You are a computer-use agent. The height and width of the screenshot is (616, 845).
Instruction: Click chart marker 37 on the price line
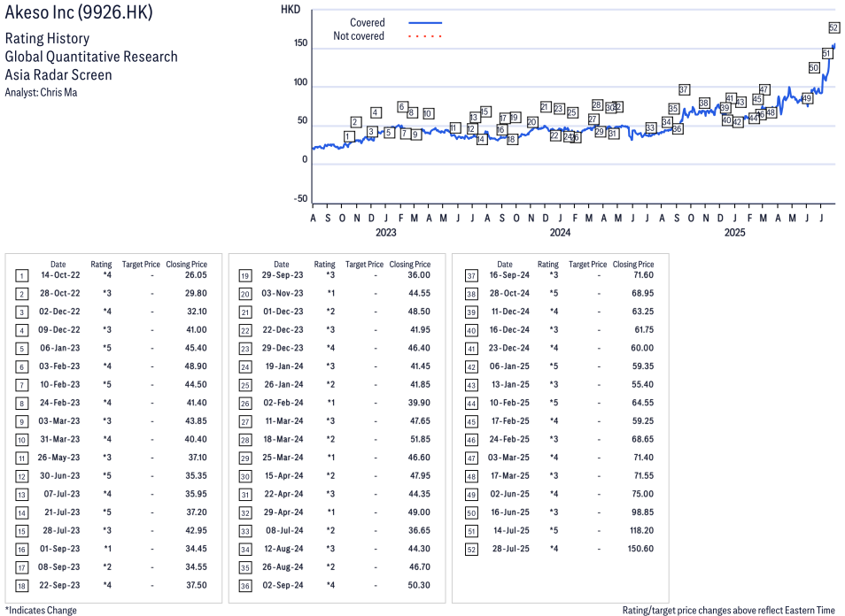coord(684,90)
